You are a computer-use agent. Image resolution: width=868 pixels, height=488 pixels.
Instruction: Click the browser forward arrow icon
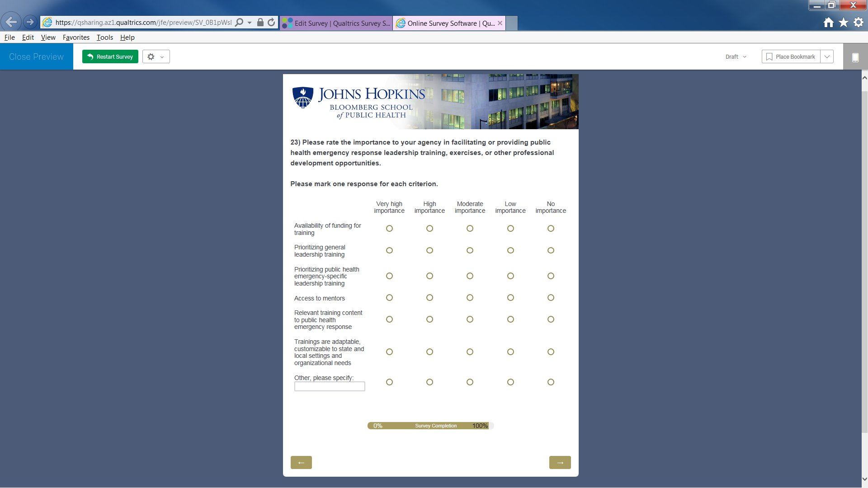(30, 22)
